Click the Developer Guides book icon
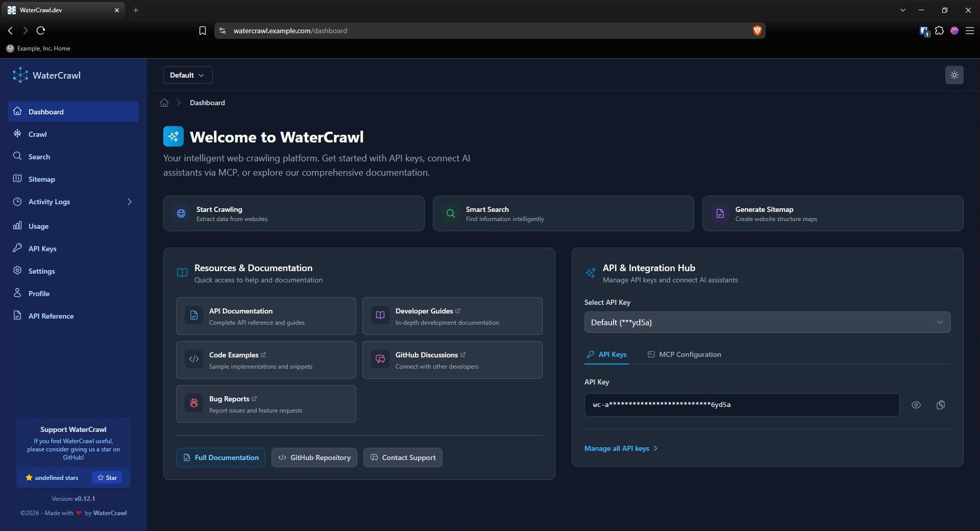This screenshot has height=531, width=980. [x=380, y=316]
